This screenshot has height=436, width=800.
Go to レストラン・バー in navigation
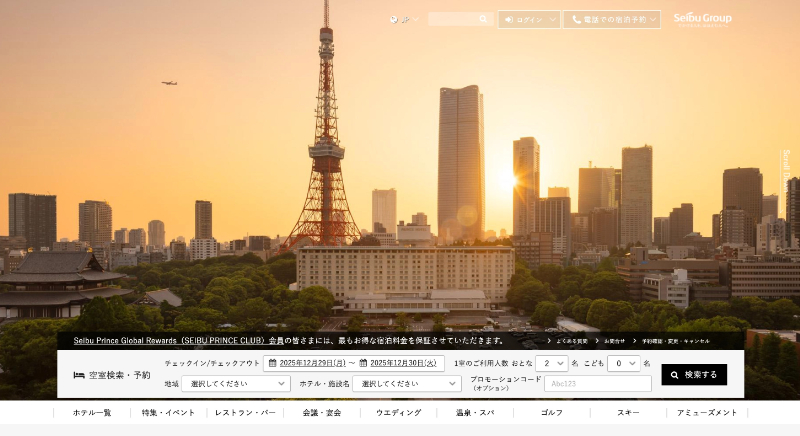(245, 412)
